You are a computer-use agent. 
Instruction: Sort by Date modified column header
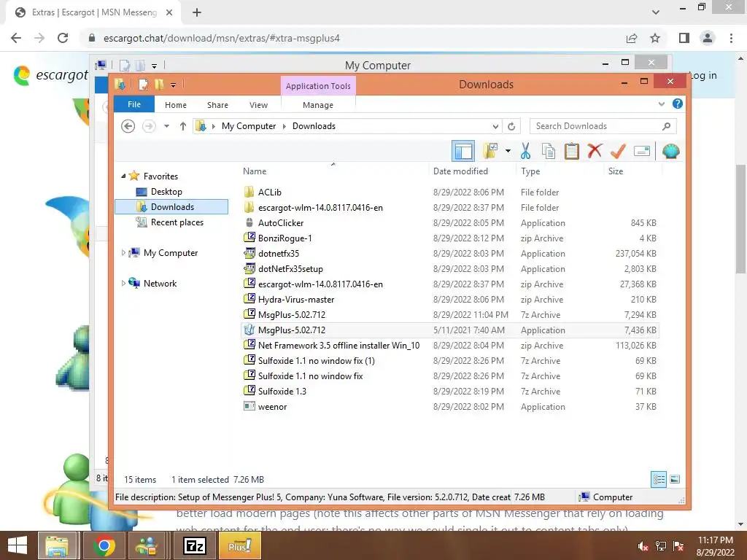[x=460, y=171]
